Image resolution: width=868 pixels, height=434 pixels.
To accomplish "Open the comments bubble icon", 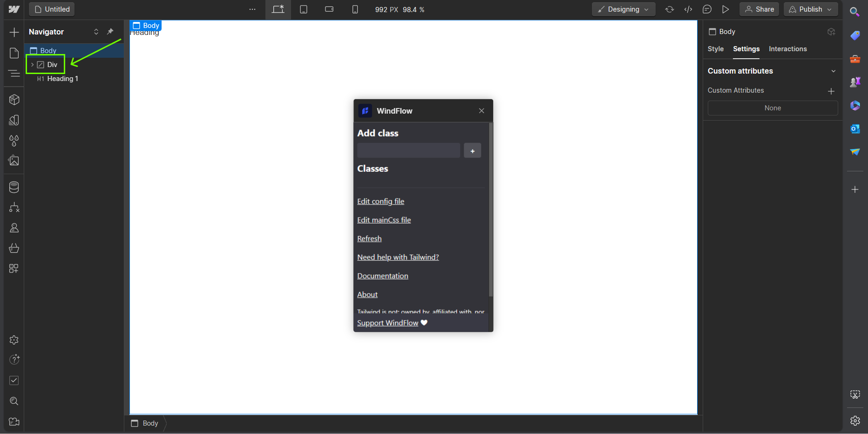I will pyautogui.click(x=707, y=9).
